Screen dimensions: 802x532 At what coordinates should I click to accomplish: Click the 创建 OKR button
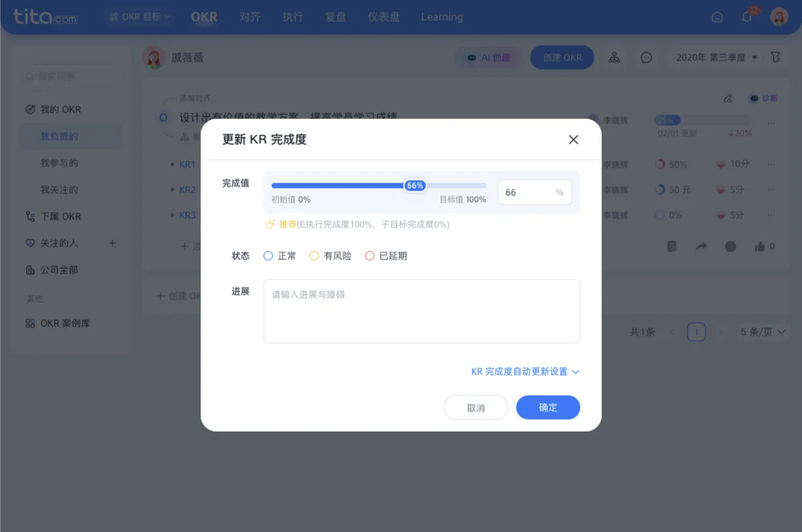point(562,57)
